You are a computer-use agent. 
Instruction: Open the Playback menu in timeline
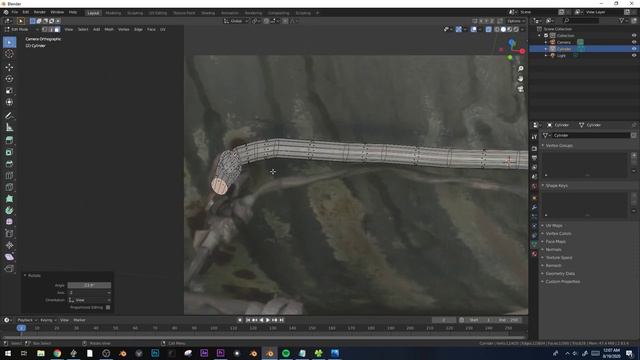point(27,320)
